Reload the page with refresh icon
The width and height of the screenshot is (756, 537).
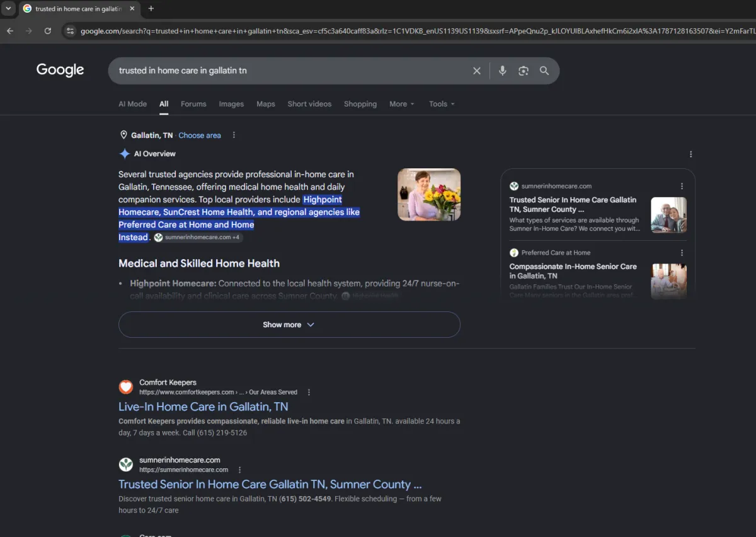pyautogui.click(x=47, y=31)
